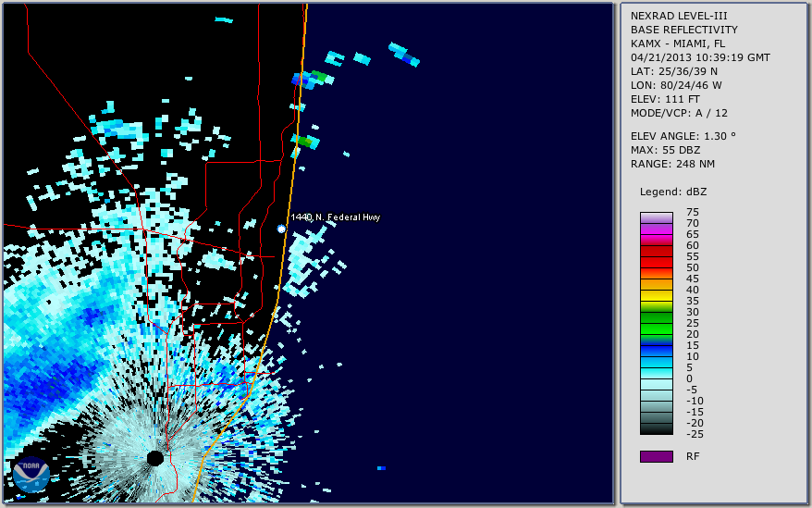Click the 'LAT: 25/36/39 N' line
This screenshot has height=508, width=812.
pyautogui.click(x=673, y=71)
